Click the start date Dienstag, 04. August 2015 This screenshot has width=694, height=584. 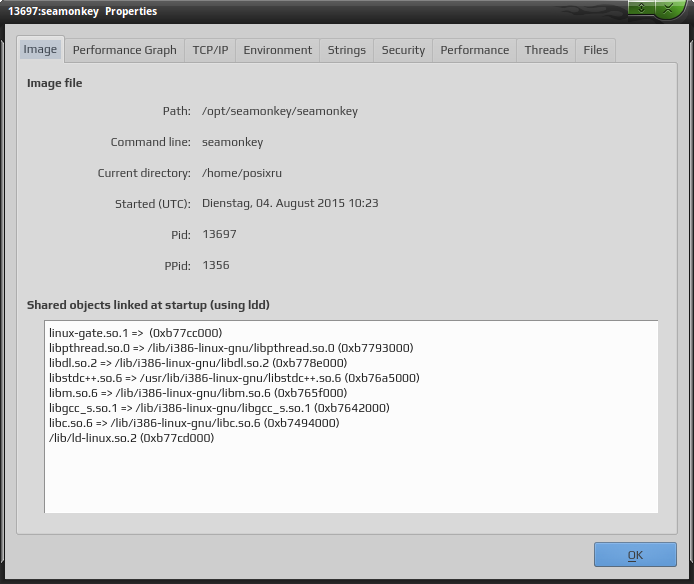pos(273,203)
